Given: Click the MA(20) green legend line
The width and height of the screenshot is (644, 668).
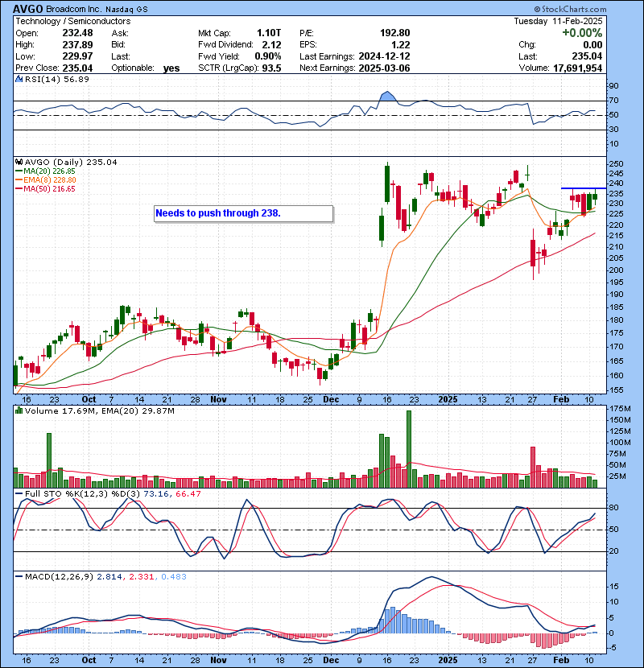Looking at the screenshot, I should pos(19,171).
